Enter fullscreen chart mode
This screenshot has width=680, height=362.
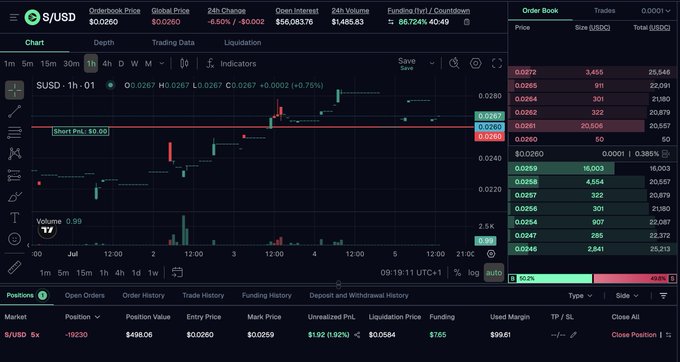coord(497,63)
